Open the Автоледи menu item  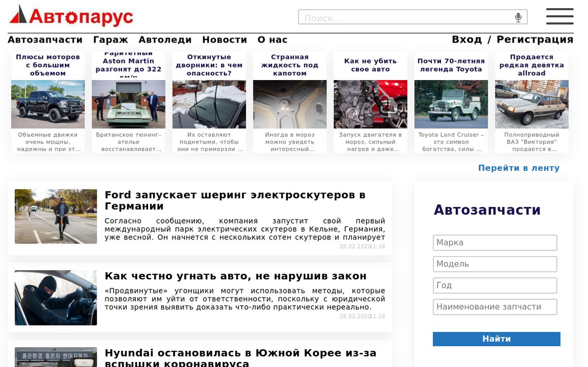(165, 40)
